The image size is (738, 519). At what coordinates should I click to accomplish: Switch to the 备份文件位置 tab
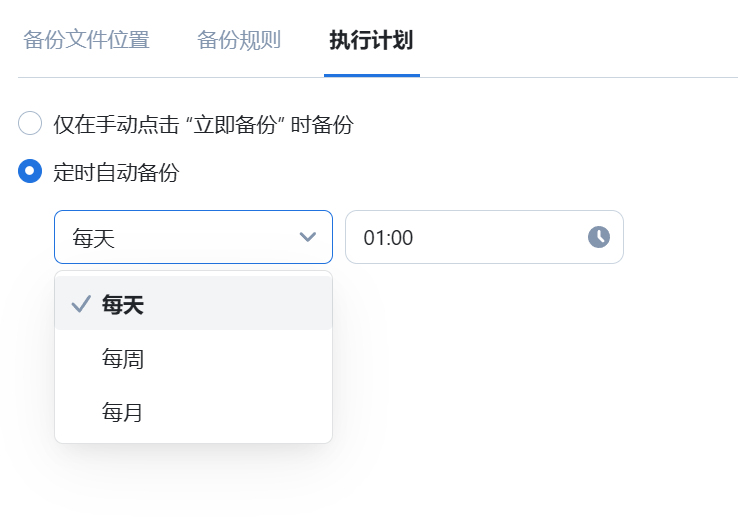[x=86, y=41]
